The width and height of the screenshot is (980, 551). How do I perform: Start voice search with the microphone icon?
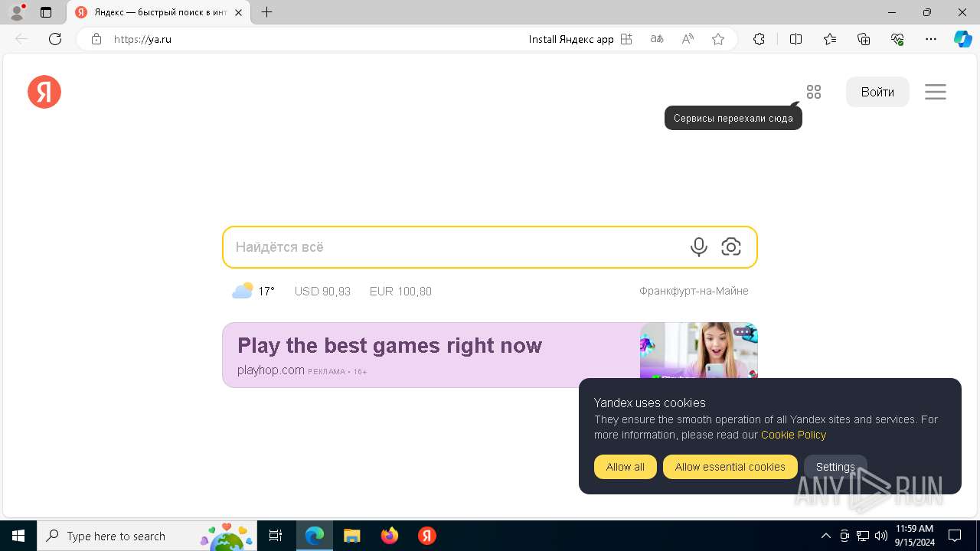698,246
